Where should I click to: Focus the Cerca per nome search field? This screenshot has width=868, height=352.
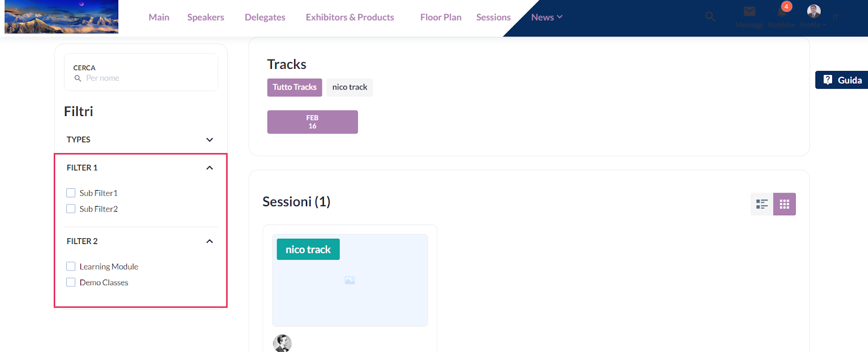click(x=141, y=72)
